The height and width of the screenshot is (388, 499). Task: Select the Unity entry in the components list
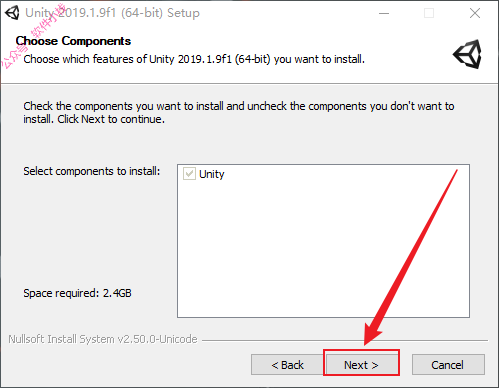[212, 174]
